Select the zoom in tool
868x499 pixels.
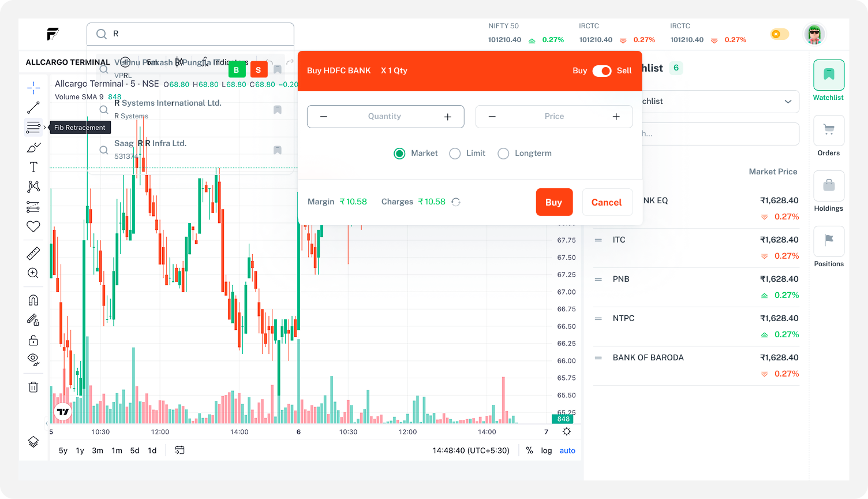pos(33,273)
